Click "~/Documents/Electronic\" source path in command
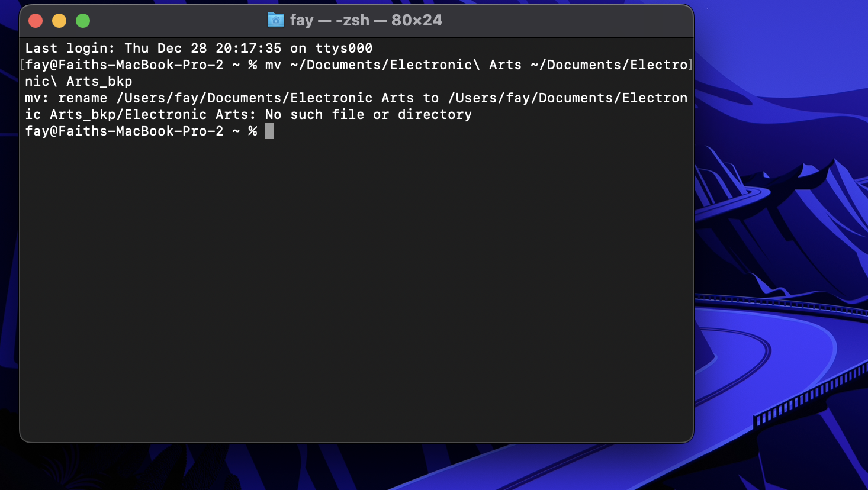 (385, 65)
